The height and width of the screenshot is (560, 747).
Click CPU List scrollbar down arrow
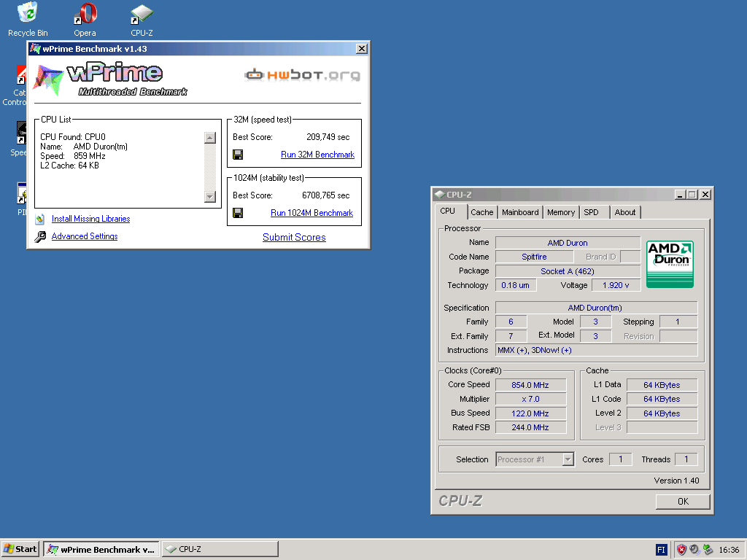[x=210, y=197]
